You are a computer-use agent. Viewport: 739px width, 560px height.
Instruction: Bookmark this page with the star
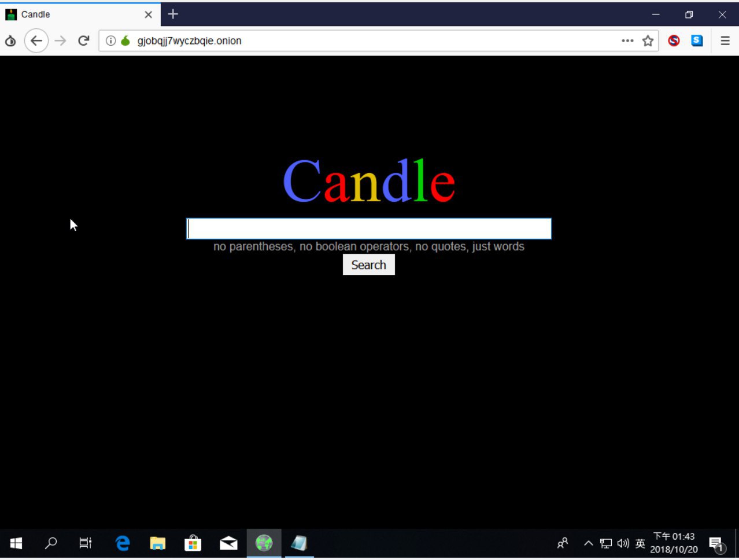pos(648,40)
